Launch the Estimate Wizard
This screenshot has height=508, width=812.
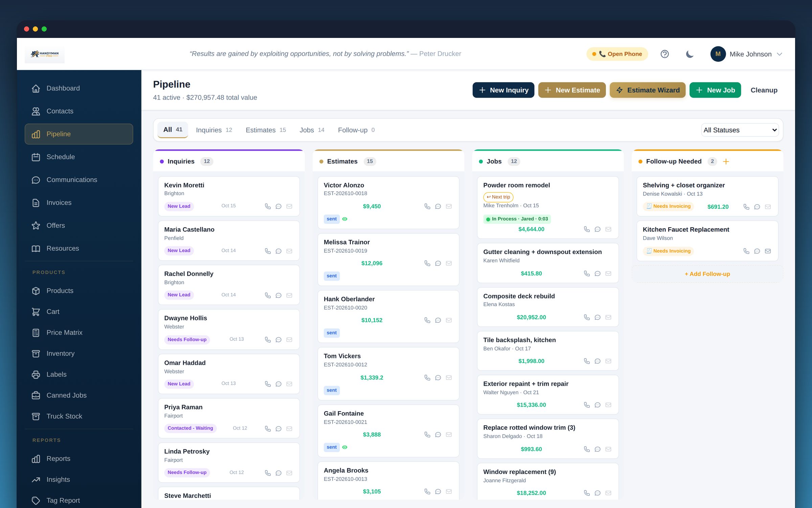click(647, 90)
